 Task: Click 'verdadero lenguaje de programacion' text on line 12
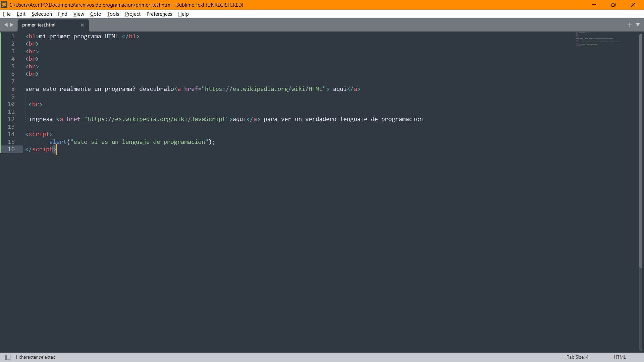tap(364, 119)
